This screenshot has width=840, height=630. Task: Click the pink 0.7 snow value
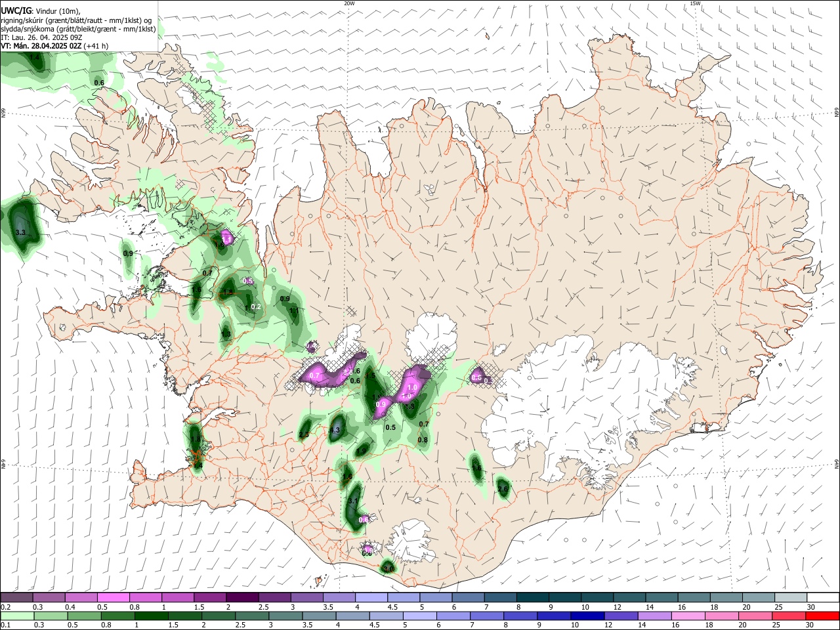click(315, 375)
